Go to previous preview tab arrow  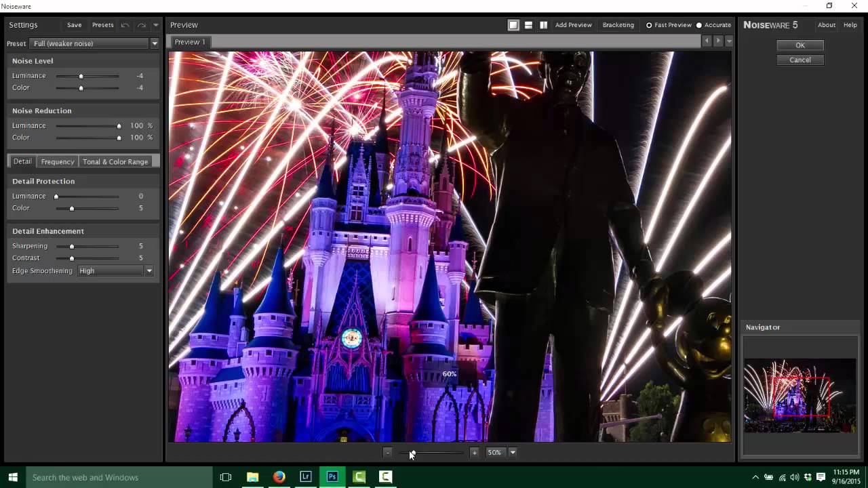tap(707, 41)
